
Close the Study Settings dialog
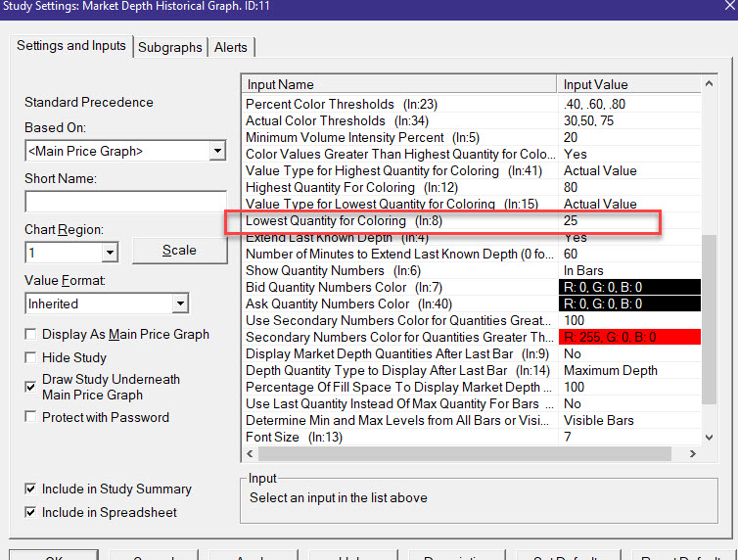[729, 6]
